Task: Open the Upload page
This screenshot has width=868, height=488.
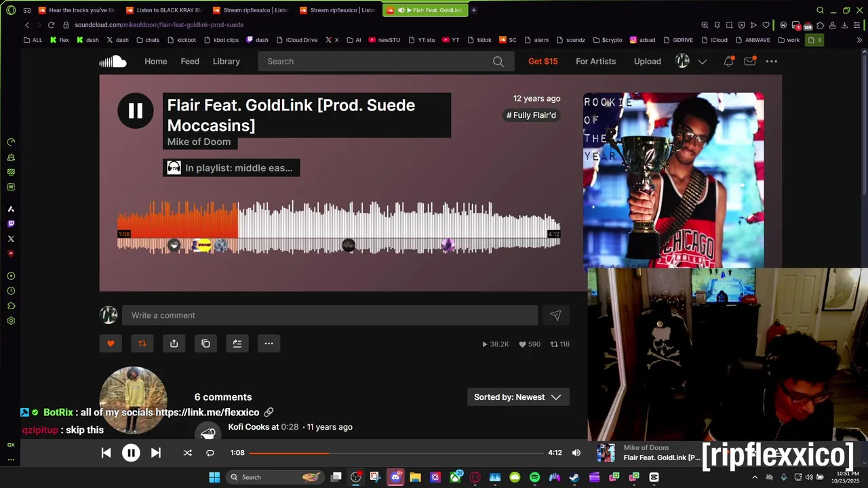Action: pyautogui.click(x=648, y=62)
